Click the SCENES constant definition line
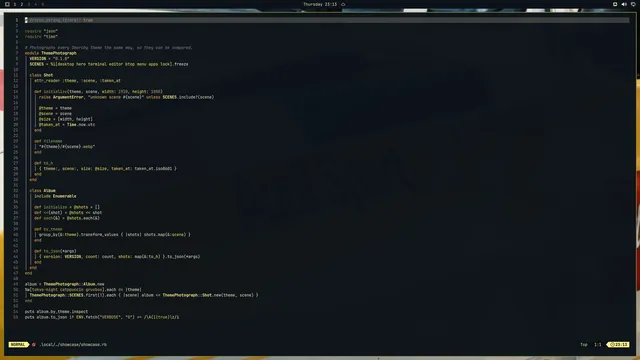Viewport: 640px width, 360px height. [109, 64]
